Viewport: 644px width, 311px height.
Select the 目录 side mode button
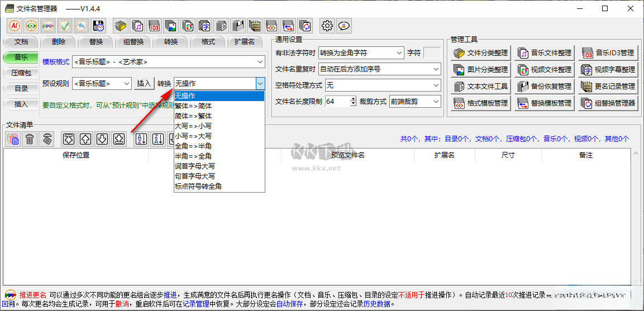21,88
